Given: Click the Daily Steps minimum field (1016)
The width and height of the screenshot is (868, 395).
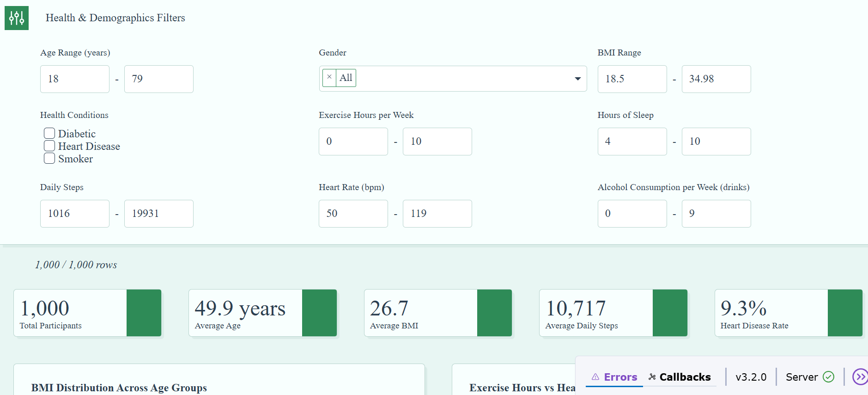Looking at the screenshot, I should click(x=75, y=214).
